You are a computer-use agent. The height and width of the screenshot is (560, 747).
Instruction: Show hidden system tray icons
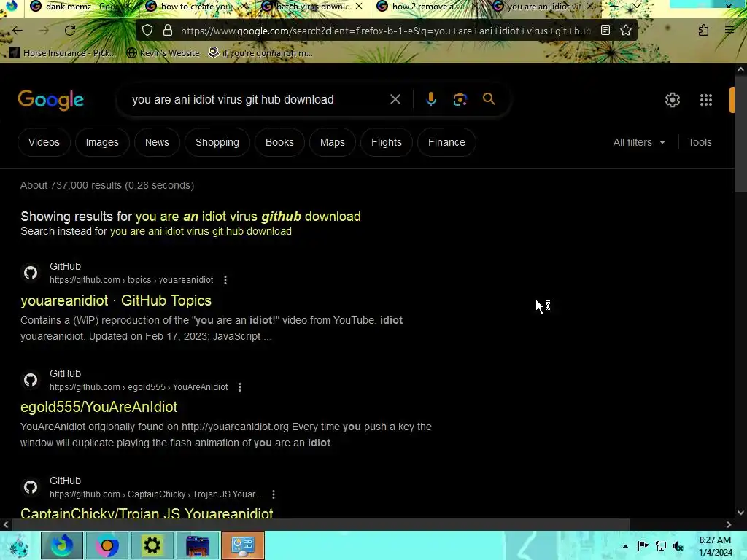pos(625,546)
